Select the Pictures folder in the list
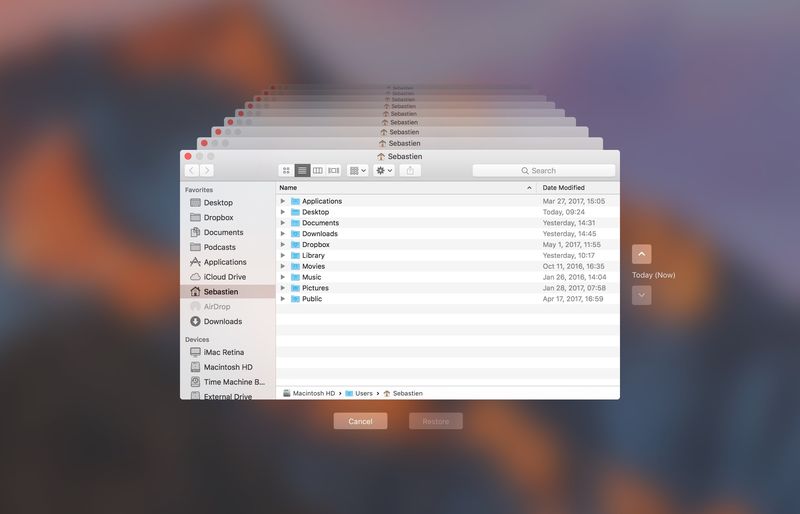 pos(448,288)
